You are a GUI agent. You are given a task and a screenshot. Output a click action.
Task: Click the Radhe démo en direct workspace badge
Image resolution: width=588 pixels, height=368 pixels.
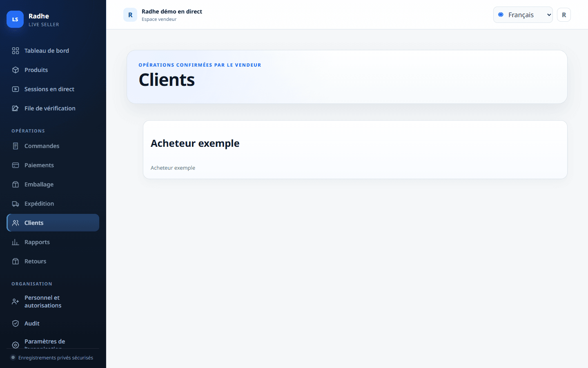tap(130, 15)
